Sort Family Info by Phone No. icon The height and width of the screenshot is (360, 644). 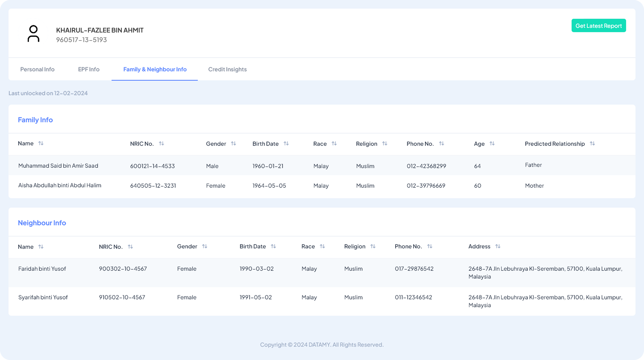tap(441, 143)
